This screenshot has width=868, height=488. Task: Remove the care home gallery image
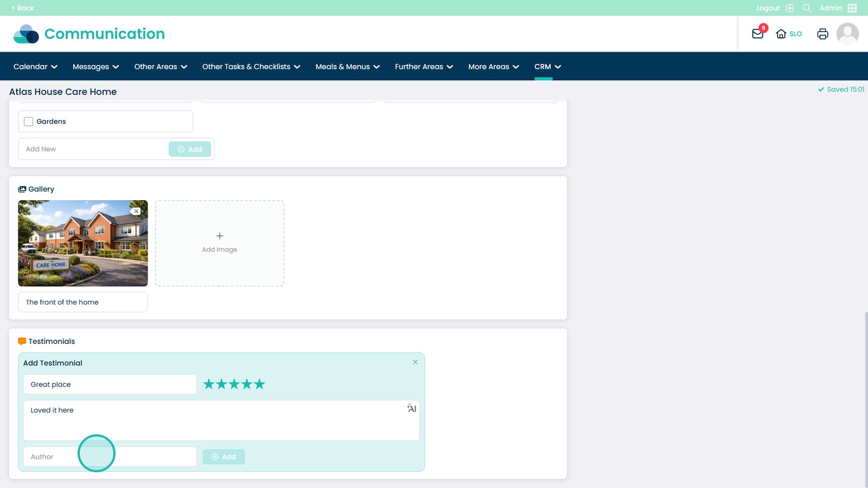[x=136, y=211]
